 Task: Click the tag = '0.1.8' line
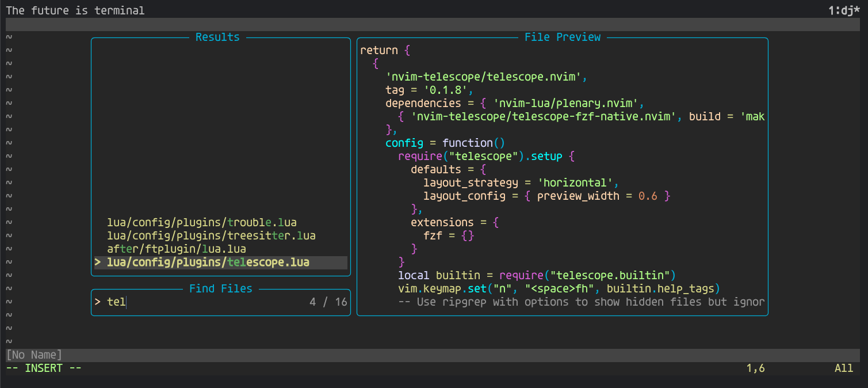coord(429,90)
